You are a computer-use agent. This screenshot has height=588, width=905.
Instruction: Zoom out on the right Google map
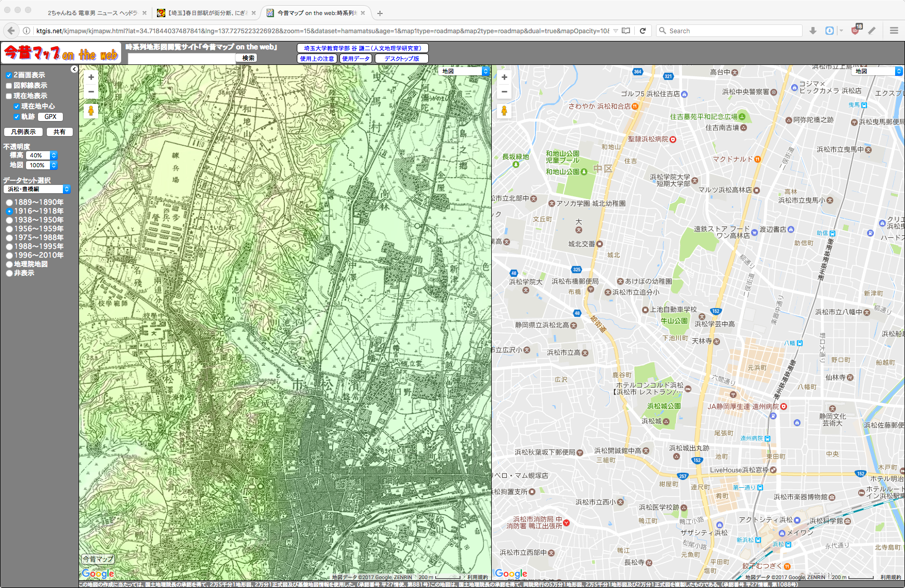tap(504, 91)
